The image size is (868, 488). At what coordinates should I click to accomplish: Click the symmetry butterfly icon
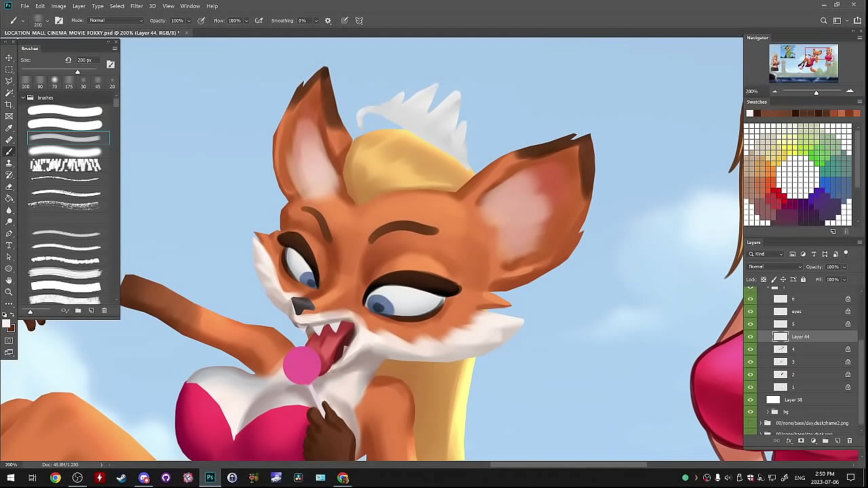click(x=359, y=20)
